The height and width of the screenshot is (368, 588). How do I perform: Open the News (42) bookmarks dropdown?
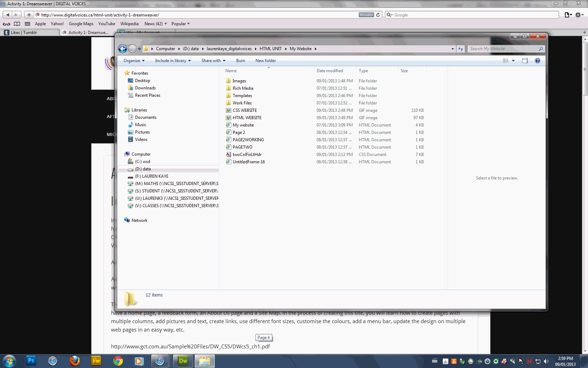point(156,24)
